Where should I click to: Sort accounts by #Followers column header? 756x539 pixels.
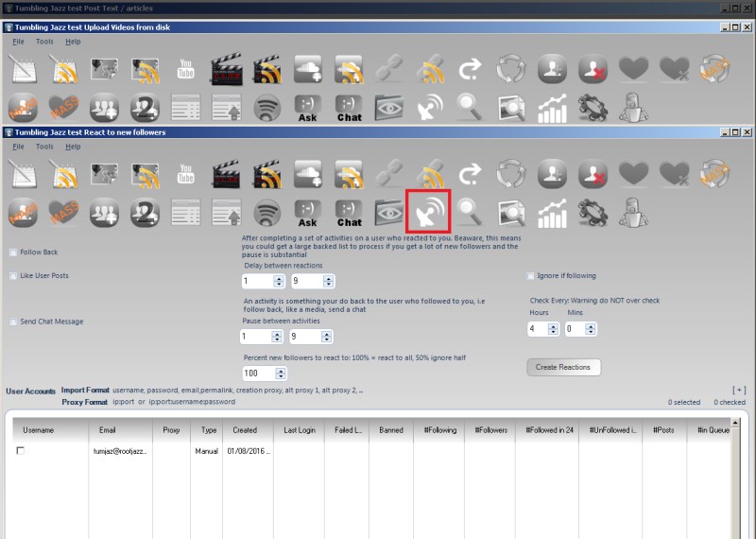click(x=490, y=430)
